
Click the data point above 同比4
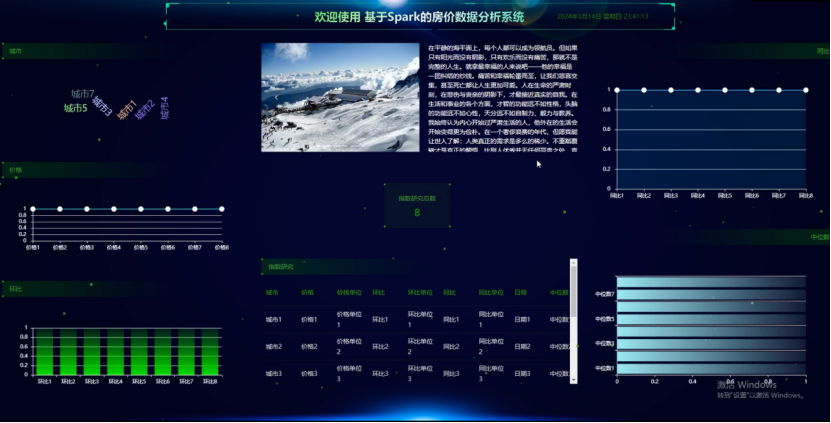[x=698, y=90]
